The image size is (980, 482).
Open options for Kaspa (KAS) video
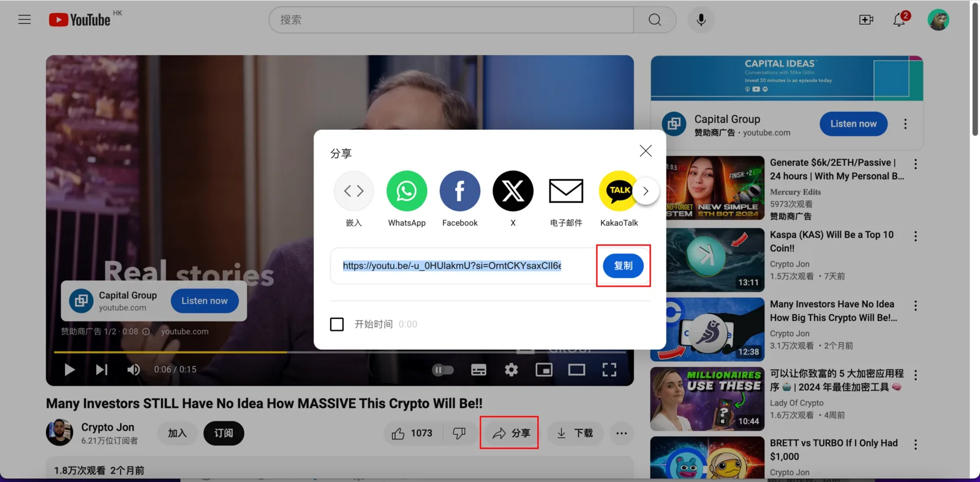point(916,236)
